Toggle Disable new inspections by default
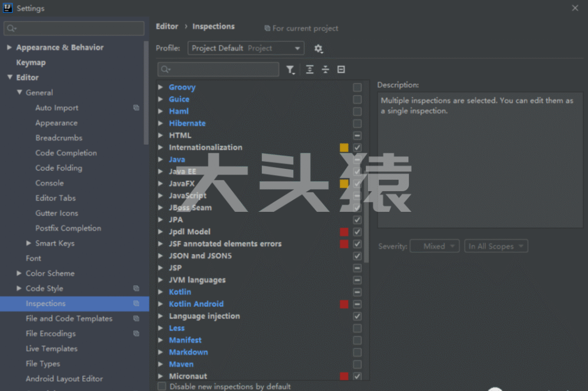 pos(162,386)
